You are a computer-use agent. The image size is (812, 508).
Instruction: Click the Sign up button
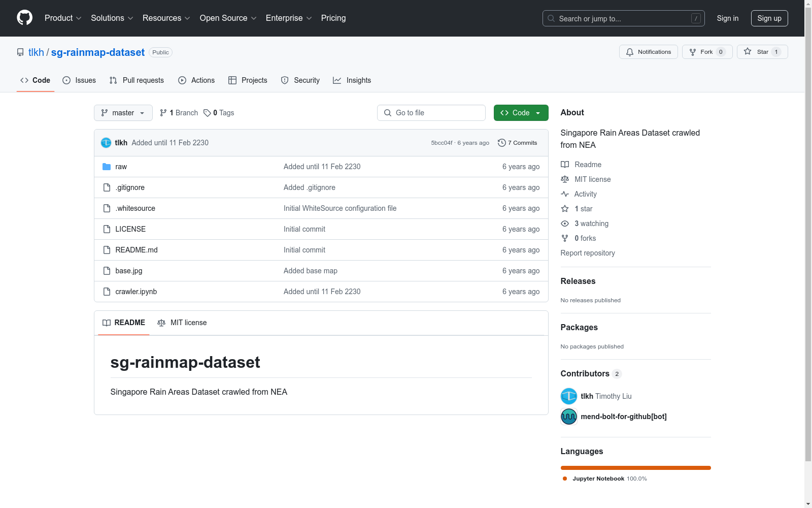(769, 18)
